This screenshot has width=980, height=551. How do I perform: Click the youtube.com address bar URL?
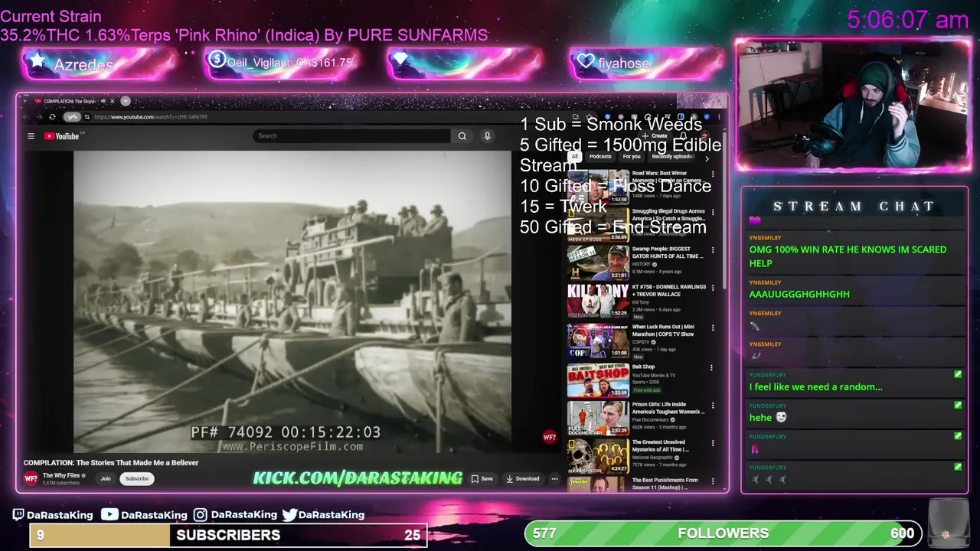[x=151, y=117]
